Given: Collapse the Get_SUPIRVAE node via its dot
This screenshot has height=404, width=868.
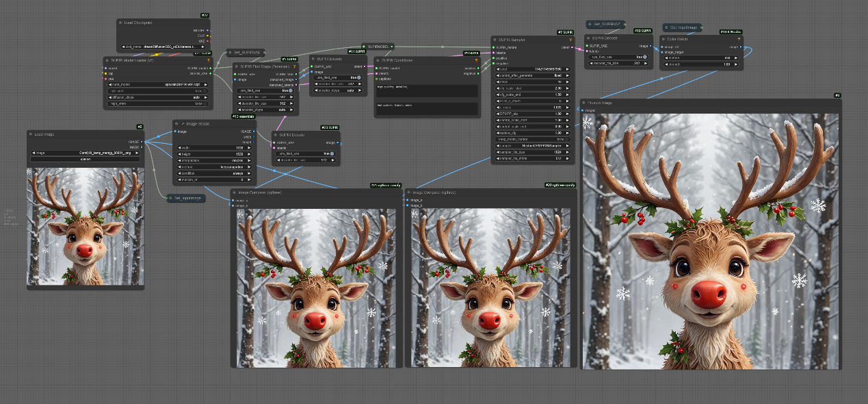Looking at the screenshot, I should coord(590,24).
